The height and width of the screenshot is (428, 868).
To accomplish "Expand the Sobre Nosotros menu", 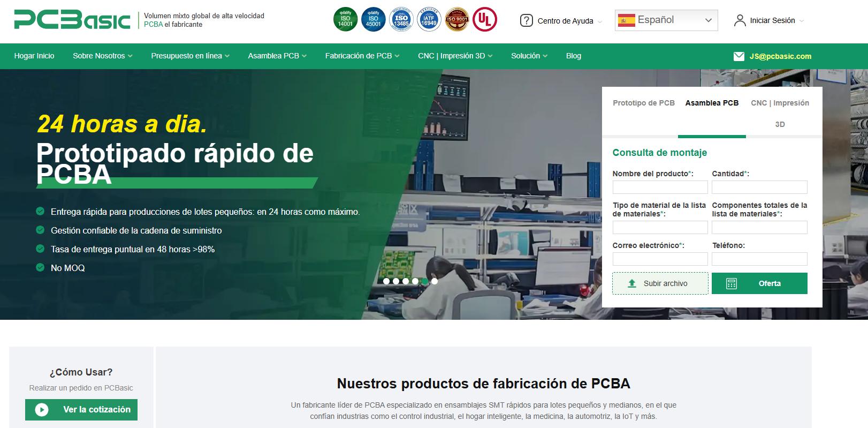I will [102, 56].
